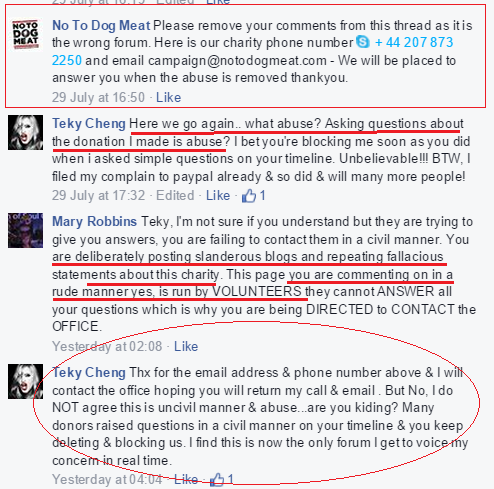The width and height of the screenshot is (494, 489).
Task: Open Mary Robbins' profile picture
Action: (x=25, y=230)
